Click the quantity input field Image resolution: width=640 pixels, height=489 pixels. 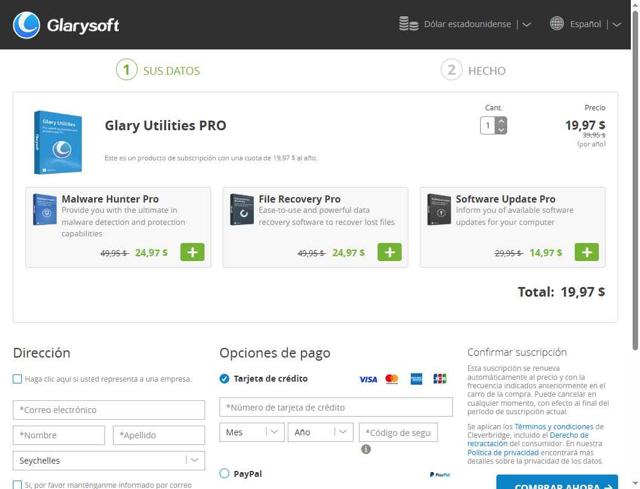(x=488, y=126)
